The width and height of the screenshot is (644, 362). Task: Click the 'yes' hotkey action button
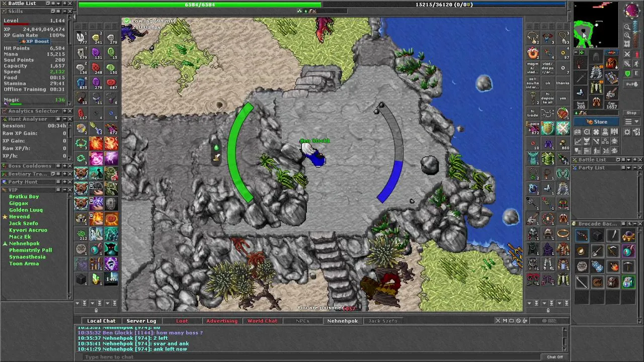(x=562, y=99)
